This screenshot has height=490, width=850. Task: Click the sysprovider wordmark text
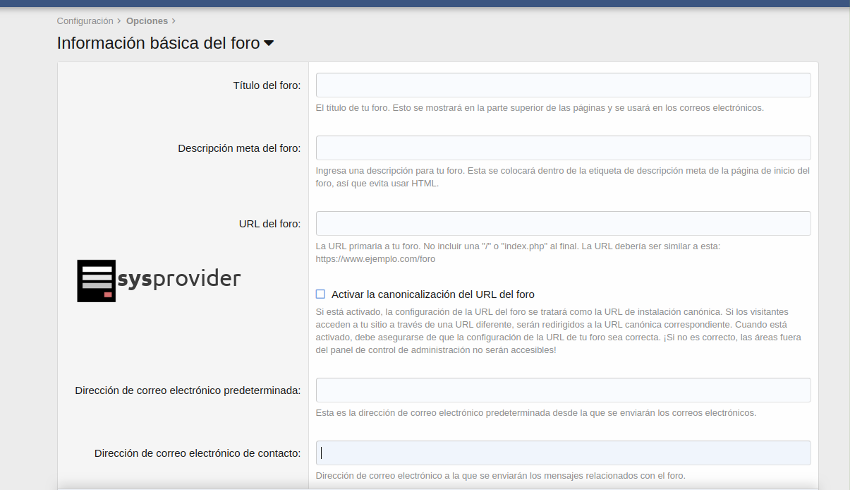click(179, 278)
